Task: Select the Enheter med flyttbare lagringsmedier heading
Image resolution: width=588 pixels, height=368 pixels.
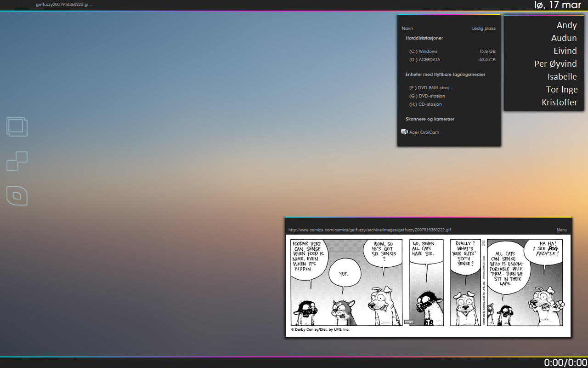Action: point(445,75)
